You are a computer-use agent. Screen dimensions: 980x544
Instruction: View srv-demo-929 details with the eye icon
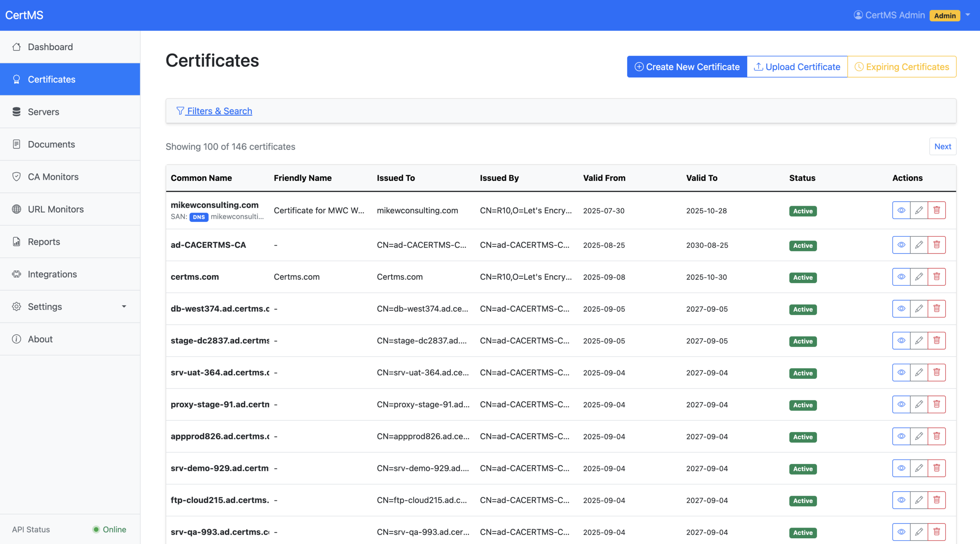click(x=901, y=468)
